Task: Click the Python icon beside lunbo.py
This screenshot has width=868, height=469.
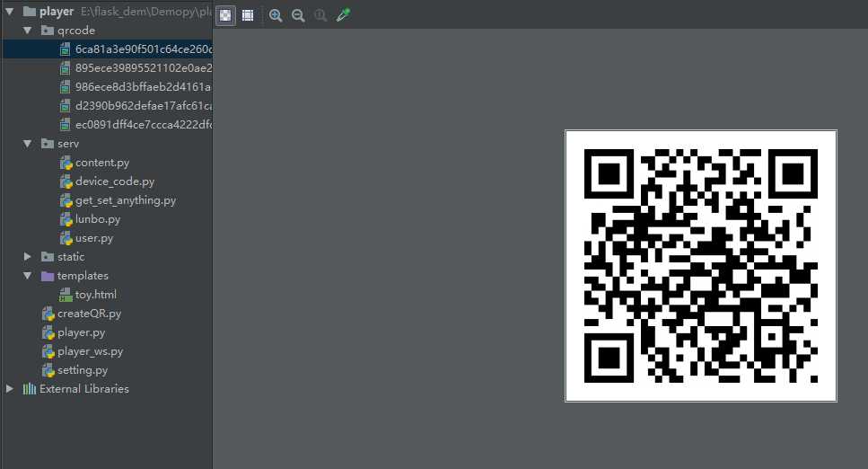Action: tap(66, 219)
